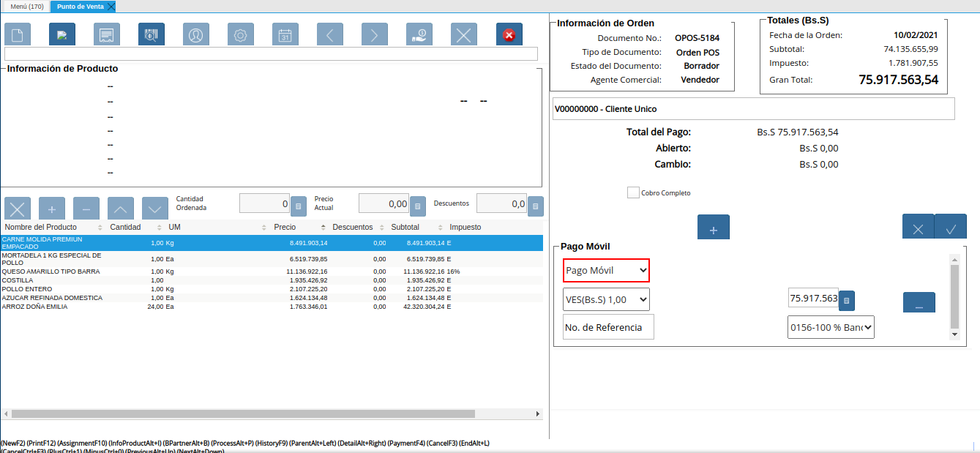This screenshot has width=980, height=453.
Task: Click the red end/exit icon
Action: [x=509, y=34]
